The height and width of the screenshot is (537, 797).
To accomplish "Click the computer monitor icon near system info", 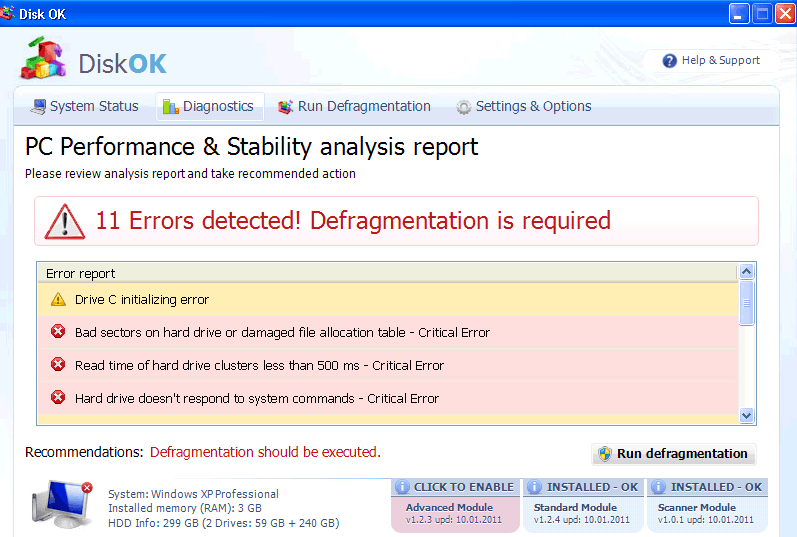I will pyautogui.click(x=60, y=504).
